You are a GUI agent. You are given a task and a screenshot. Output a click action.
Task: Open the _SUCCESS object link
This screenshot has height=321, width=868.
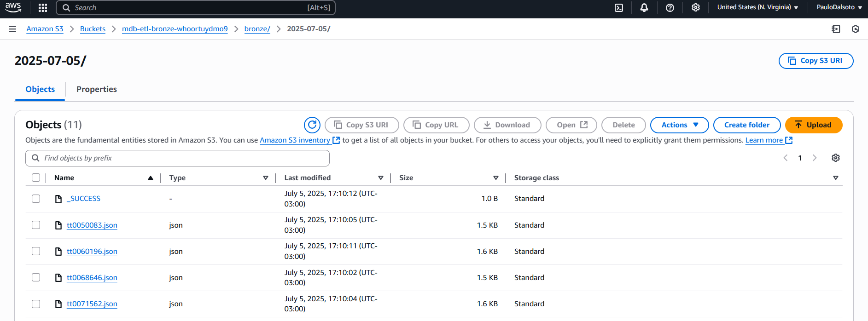coord(83,199)
